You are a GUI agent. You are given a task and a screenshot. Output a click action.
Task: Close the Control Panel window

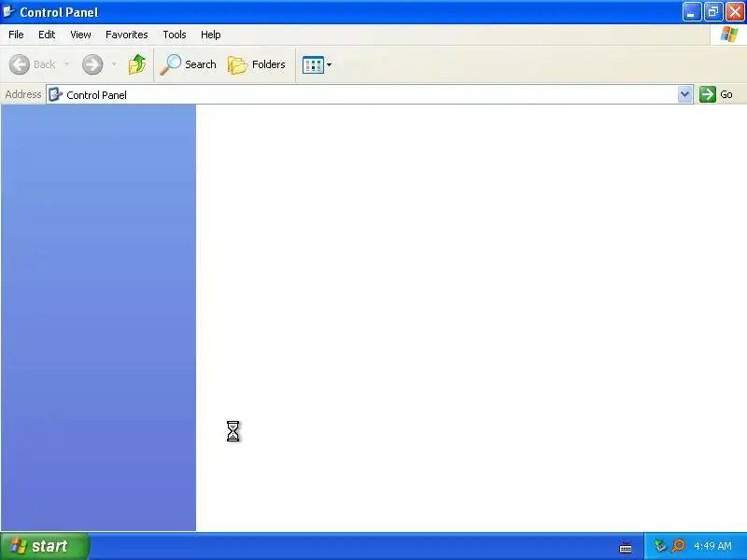click(735, 12)
